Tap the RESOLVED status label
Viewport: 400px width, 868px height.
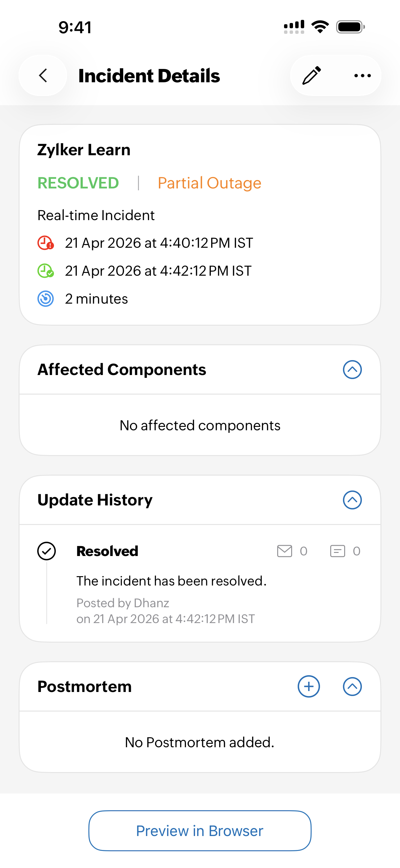(78, 183)
